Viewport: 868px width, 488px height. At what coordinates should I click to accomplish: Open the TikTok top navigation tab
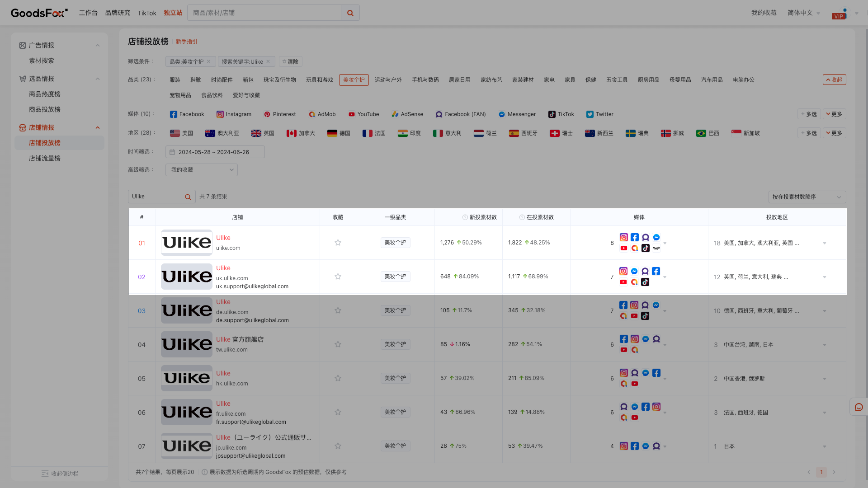pyautogui.click(x=147, y=13)
